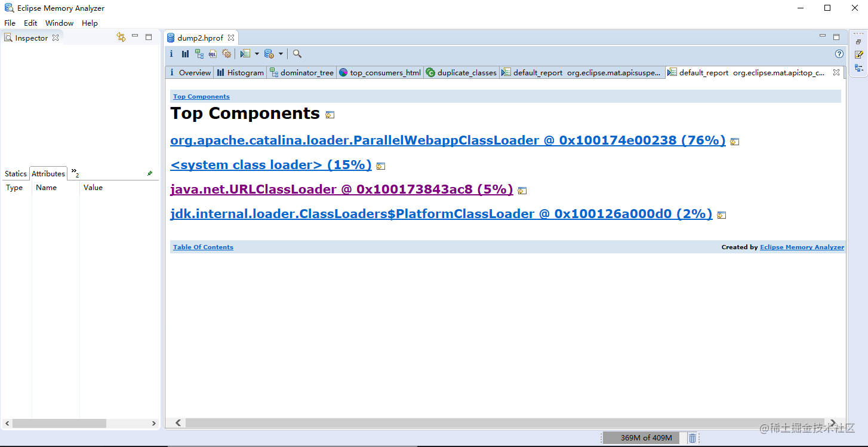Open the PlatformClassLoader (2%) link
This screenshot has height=447, width=868.
[x=441, y=214]
